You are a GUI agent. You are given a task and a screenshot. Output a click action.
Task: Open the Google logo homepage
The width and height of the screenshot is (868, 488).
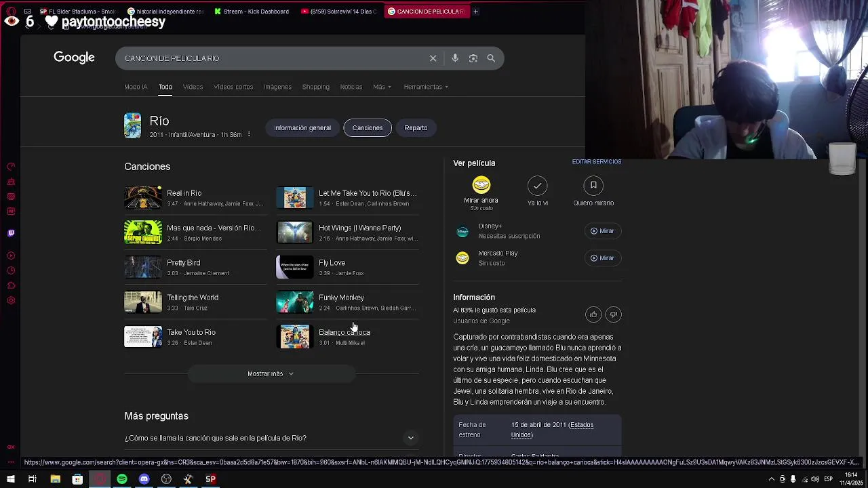pos(74,58)
